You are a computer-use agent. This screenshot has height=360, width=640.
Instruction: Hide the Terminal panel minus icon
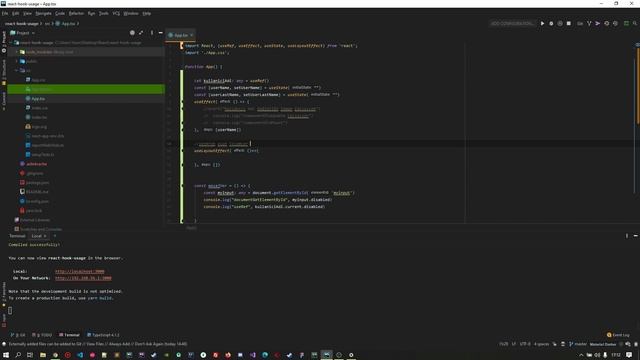[636, 236]
